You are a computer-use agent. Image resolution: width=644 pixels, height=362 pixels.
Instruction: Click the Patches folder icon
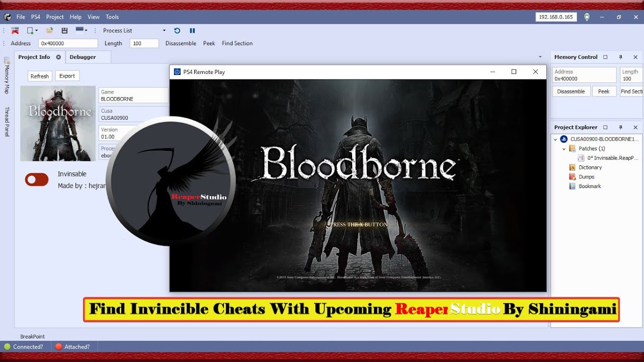[x=572, y=148]
